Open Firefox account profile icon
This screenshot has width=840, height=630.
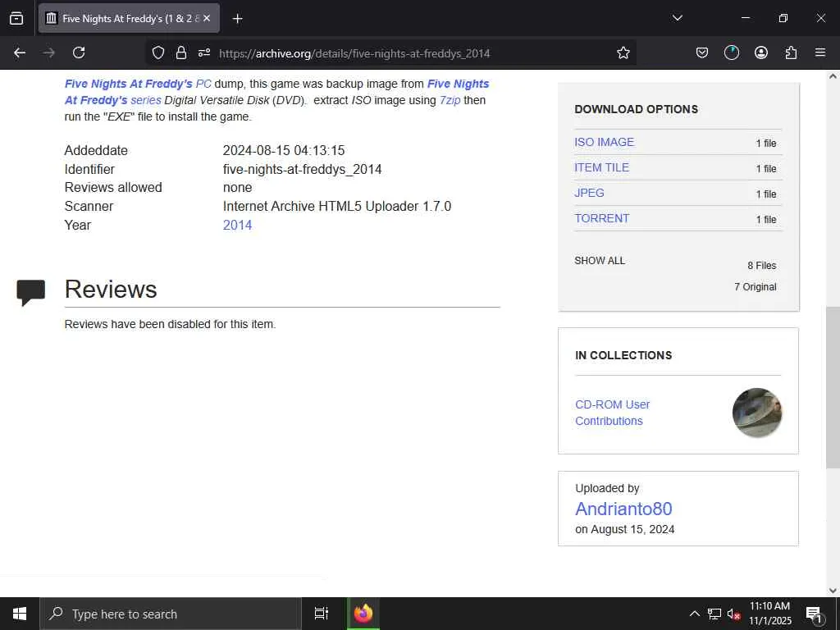(760, 52)
